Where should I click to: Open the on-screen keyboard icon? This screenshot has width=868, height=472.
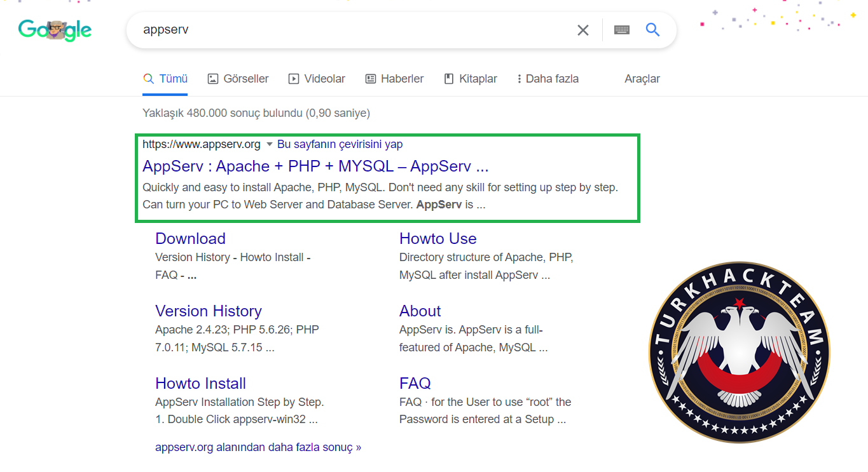point(622,30)
